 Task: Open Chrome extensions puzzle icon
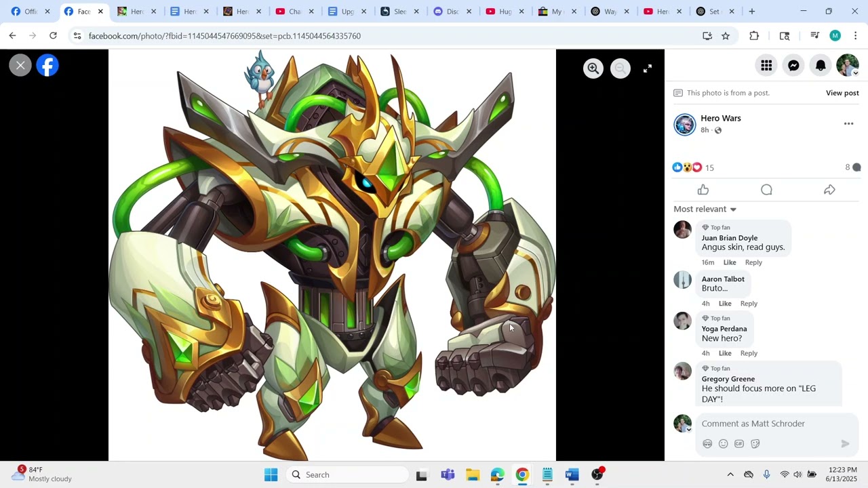coord(754,36)
